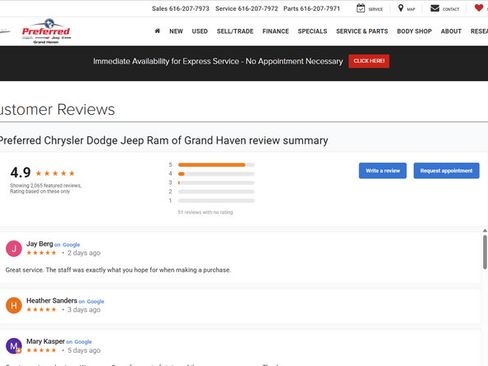Viewport: 488px width, 366px height.
Task: Click Mary Kasper's avatar circle
Action: pos(14,346)
